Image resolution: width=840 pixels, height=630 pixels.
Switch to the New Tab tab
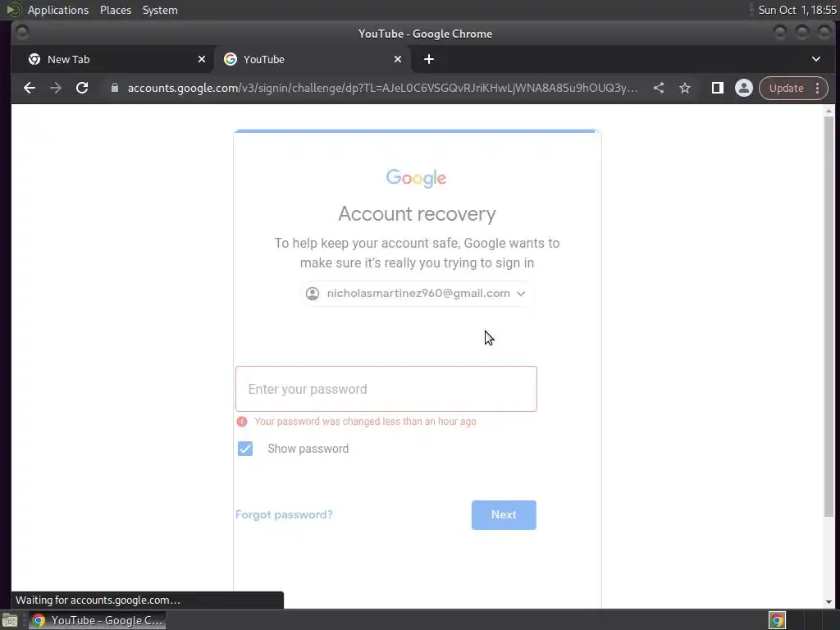tap(113, 59)
